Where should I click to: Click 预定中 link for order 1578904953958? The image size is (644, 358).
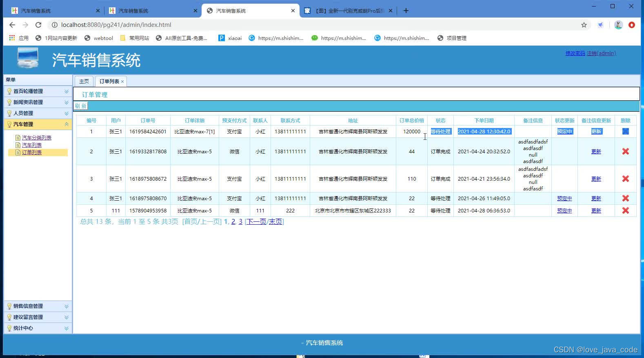[x=564, y=210]
